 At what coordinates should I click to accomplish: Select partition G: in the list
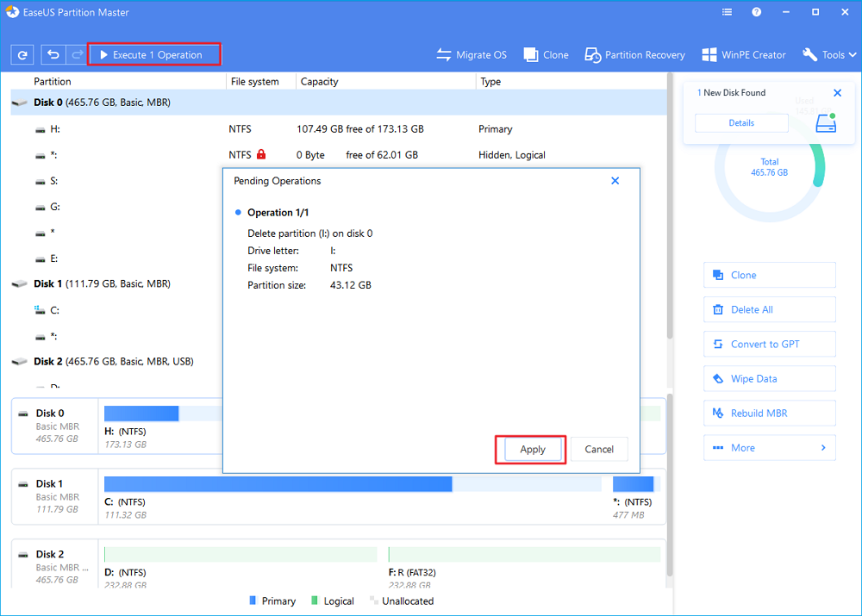(x=116, y=207)
